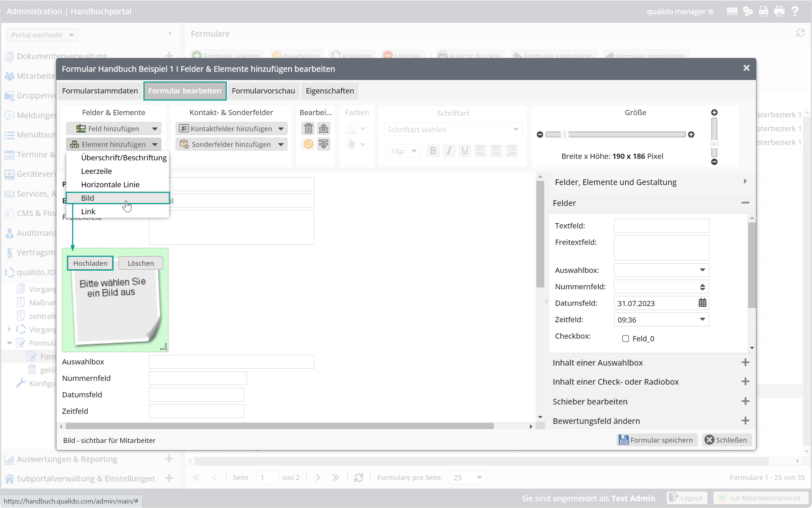Click Textfeld input in Felder panel
812x508 pixels.
(661, 225)
